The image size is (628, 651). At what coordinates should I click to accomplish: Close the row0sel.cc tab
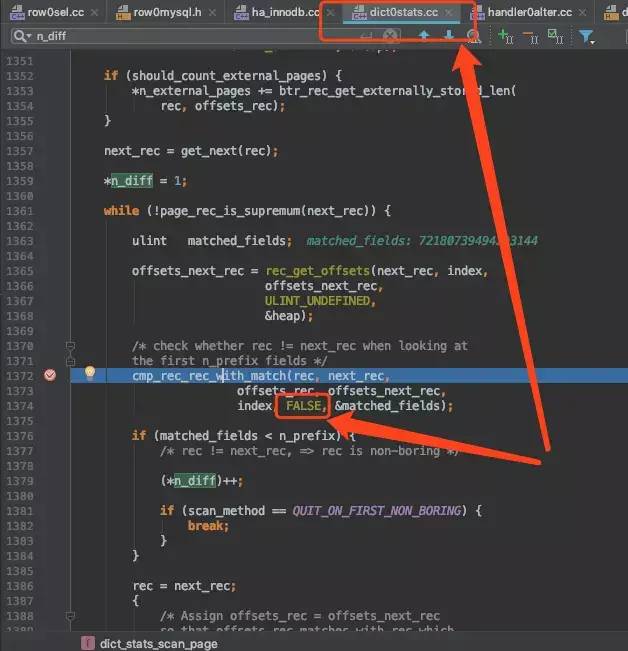[95, 13]
